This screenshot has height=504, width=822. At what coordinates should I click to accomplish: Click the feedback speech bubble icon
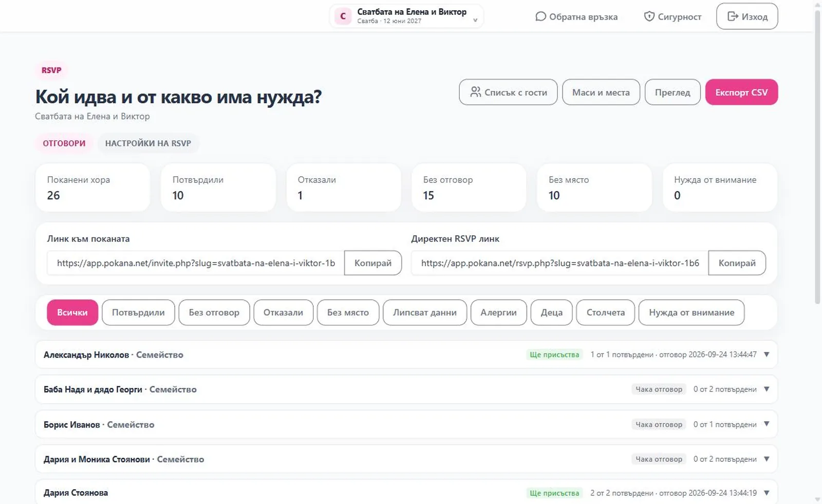(540, 16)
